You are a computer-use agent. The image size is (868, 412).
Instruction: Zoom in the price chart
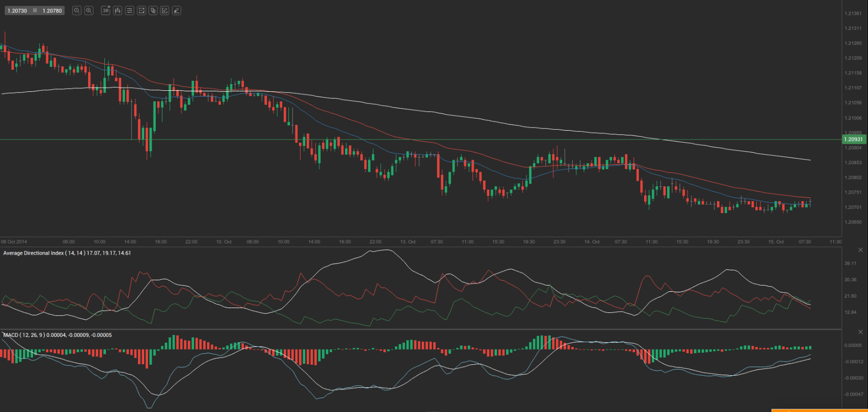[x=89, y=10]
